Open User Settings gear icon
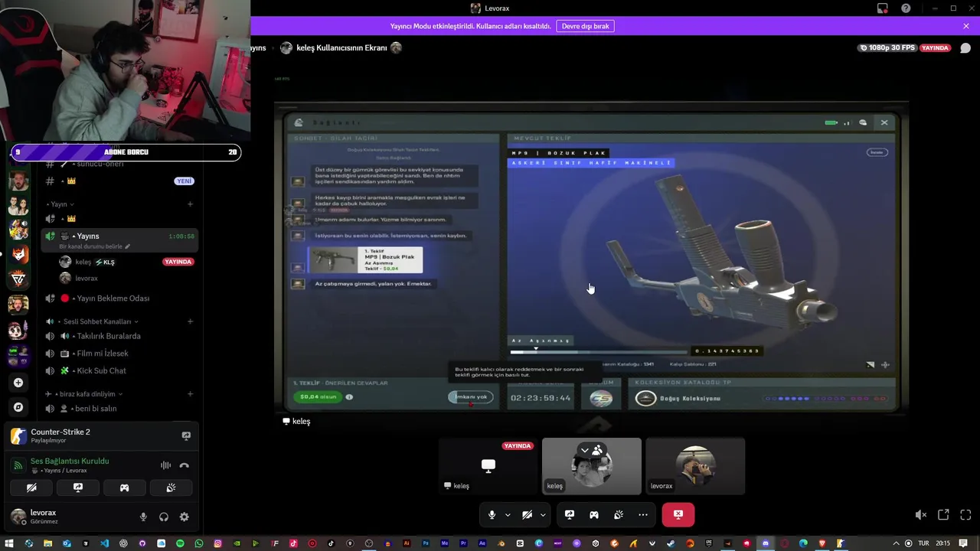Viewport: 980px width, 551px height. (185, 517)
